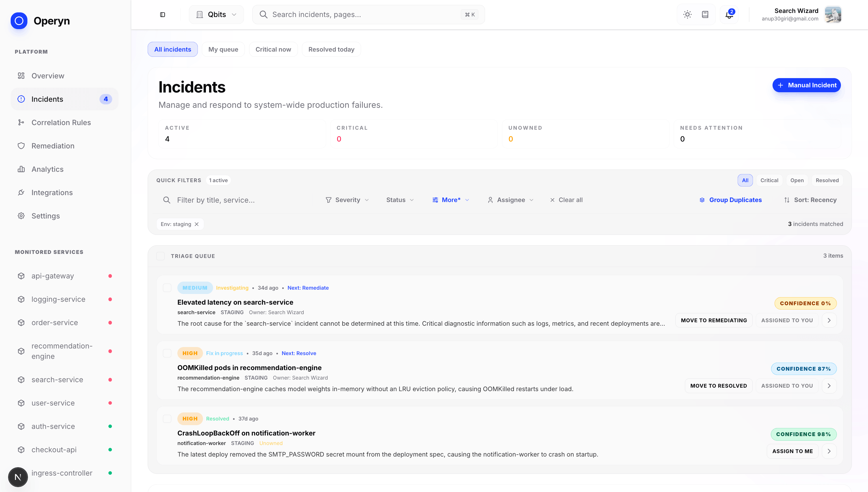Click the notification bell icon
Image resolution: width=868 pixels, height=492 pixels.
coord(728,14)
